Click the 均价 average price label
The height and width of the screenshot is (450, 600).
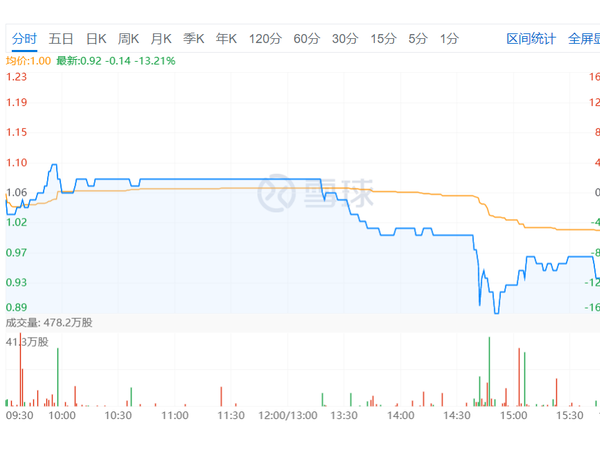pyautogui.click(x=28, y=61)
